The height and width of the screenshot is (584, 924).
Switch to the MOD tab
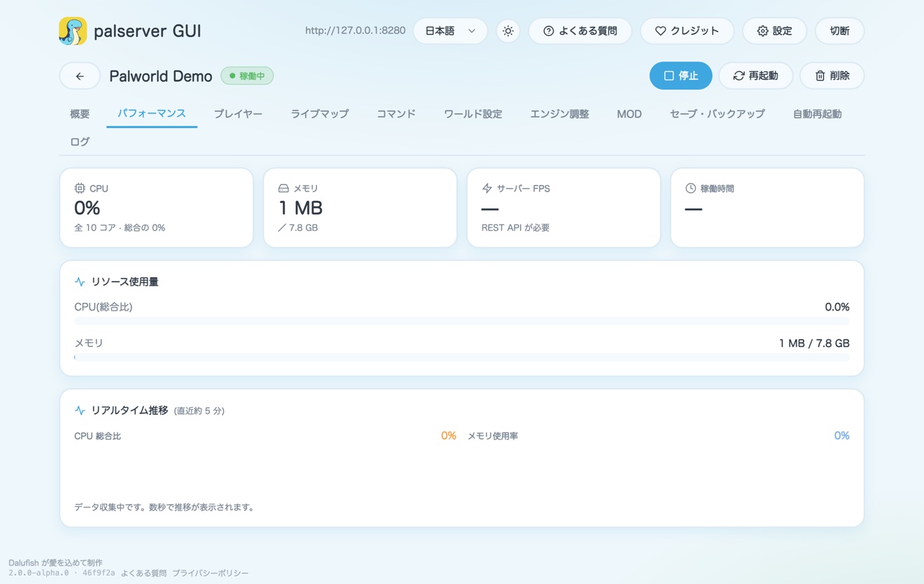[x=629, y=113]
